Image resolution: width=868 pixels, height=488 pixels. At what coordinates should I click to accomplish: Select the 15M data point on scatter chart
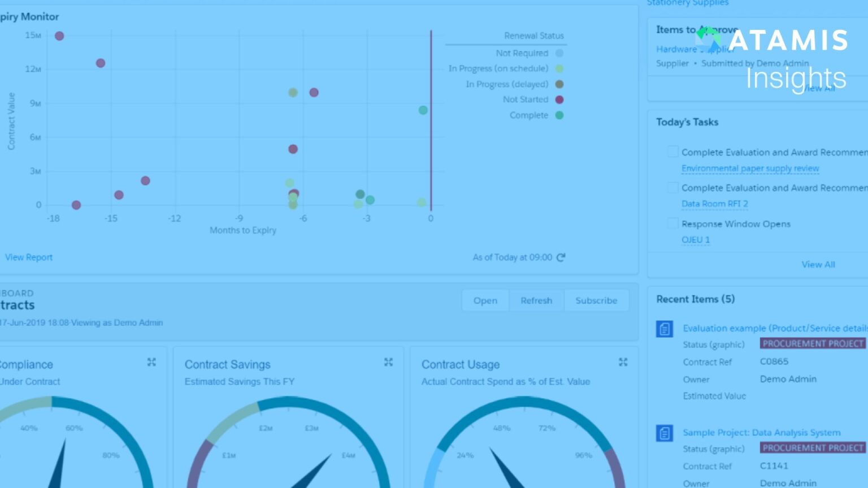click(x=59, y=36)
